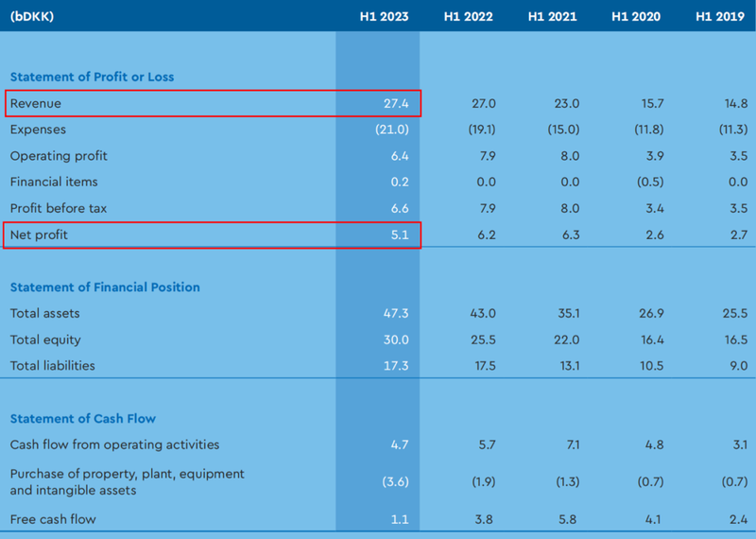Image resolution: width=756 pixels, height=539 pixels.
Task: Click the H1 2023 column header
Action: point(384,16)
